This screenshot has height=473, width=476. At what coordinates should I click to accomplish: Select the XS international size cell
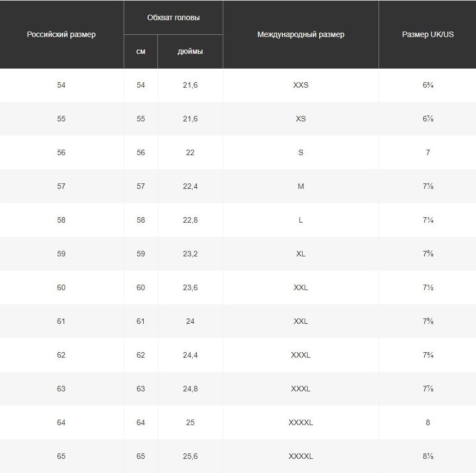click(x=301, y=119)
